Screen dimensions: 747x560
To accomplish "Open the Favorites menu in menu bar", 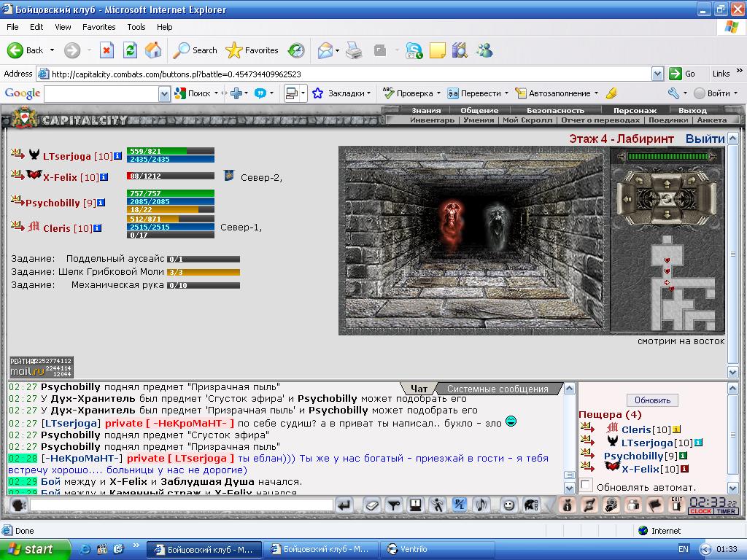I will tap(98, 27).
